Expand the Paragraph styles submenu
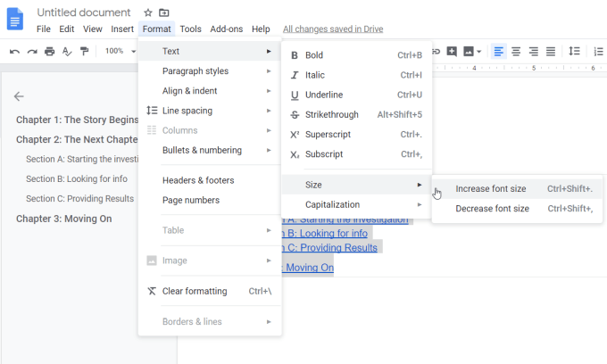The image size is (607, 364). point(210,71)
